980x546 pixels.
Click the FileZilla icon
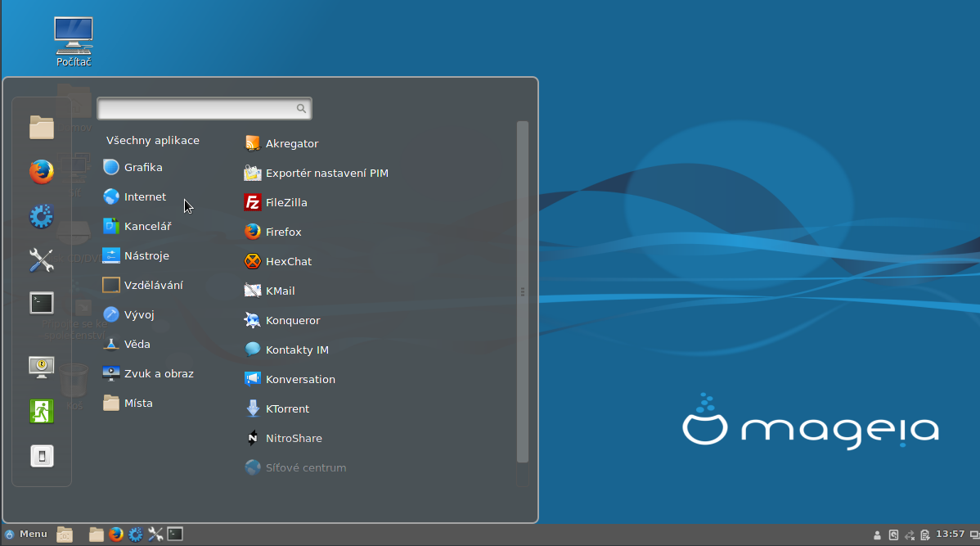(x=253, y=202)
